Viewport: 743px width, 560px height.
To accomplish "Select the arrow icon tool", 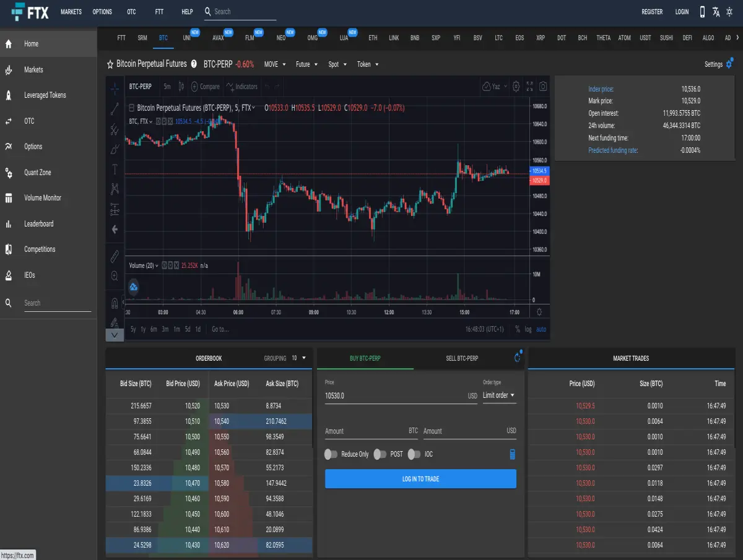I will 115,230.
